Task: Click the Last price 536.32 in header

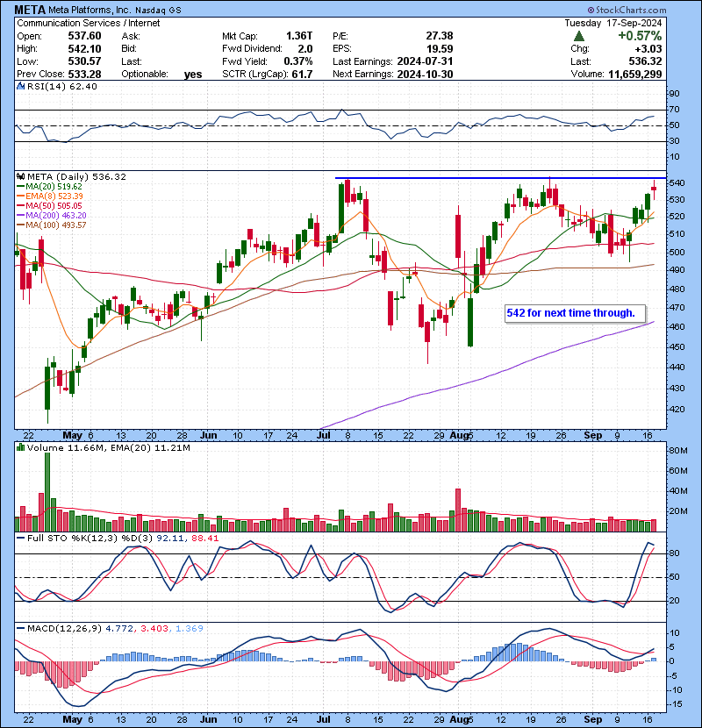Action: (x=646, y=61)
